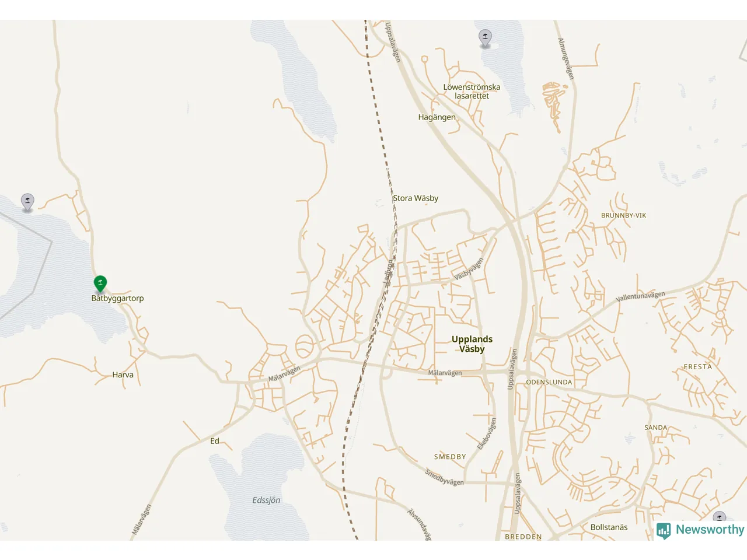Select the Bollstanäs place label
The width and height of the screenshot is (747, 560).
[609, 527]
